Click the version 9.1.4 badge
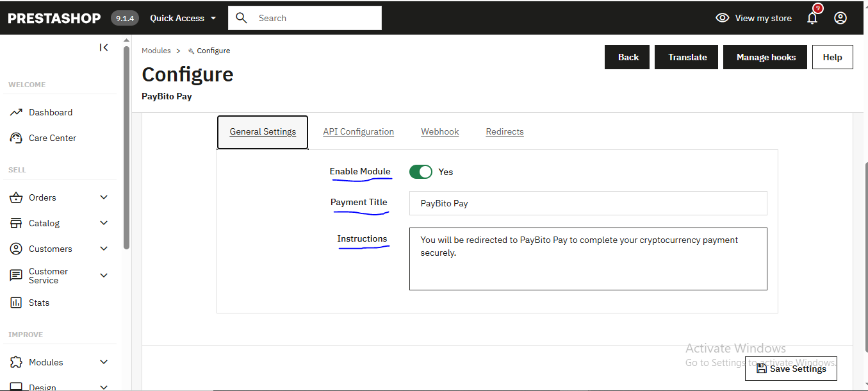Image resolution: width=868 pixels, height=391 pixels. 125,18
